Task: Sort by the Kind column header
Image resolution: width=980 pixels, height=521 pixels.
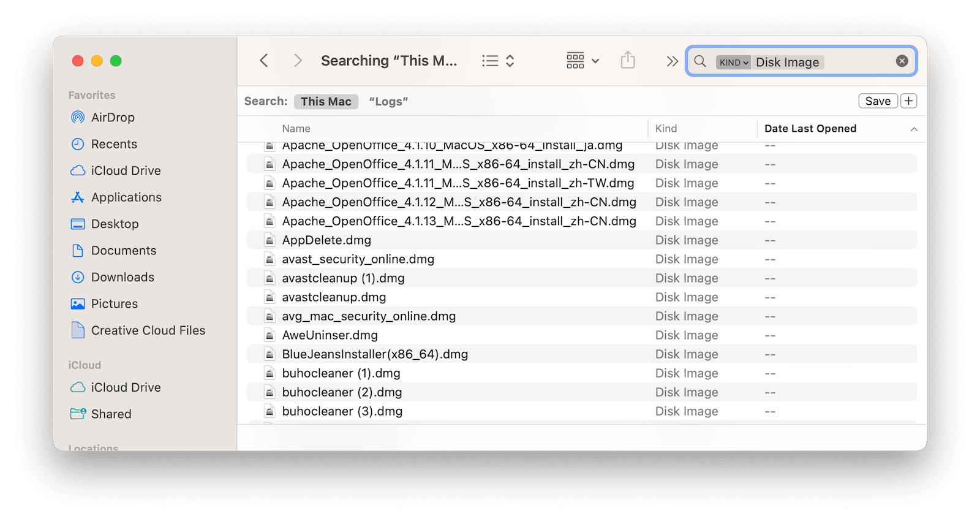Action: point(666,129)
